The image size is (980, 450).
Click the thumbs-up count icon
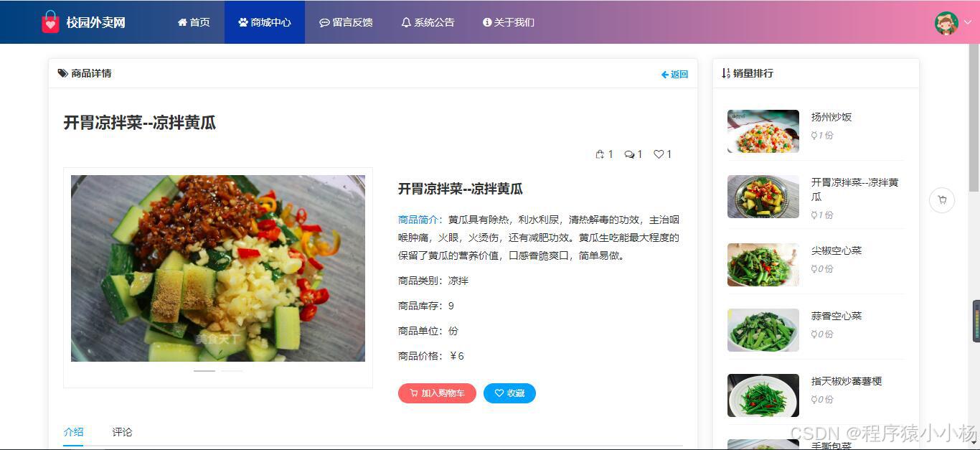click(x=600, y=154)
